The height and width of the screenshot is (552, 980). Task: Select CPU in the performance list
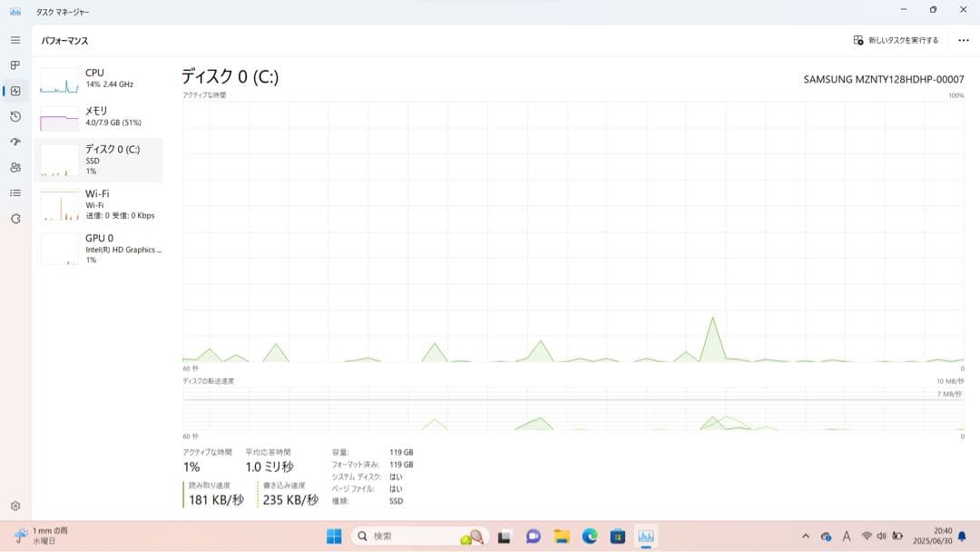(x=99, y=78)
